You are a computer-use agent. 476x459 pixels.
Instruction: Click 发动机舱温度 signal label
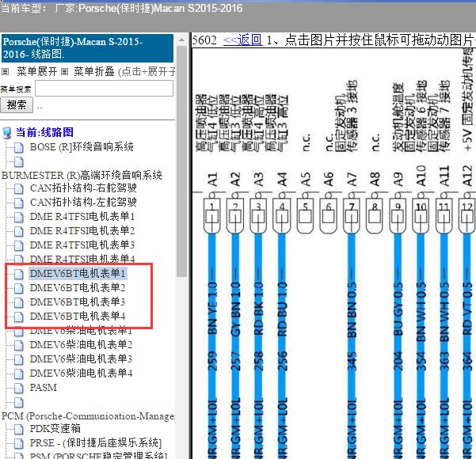[398, 117]
